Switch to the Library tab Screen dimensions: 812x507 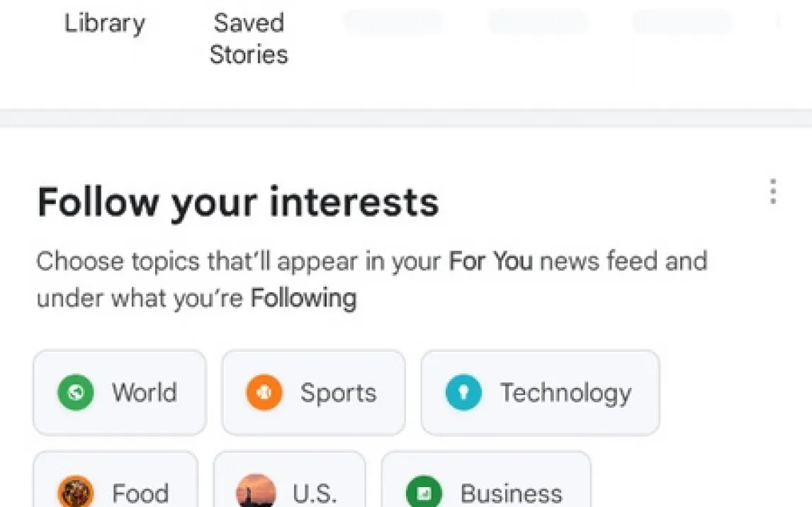tap(105, 23)
